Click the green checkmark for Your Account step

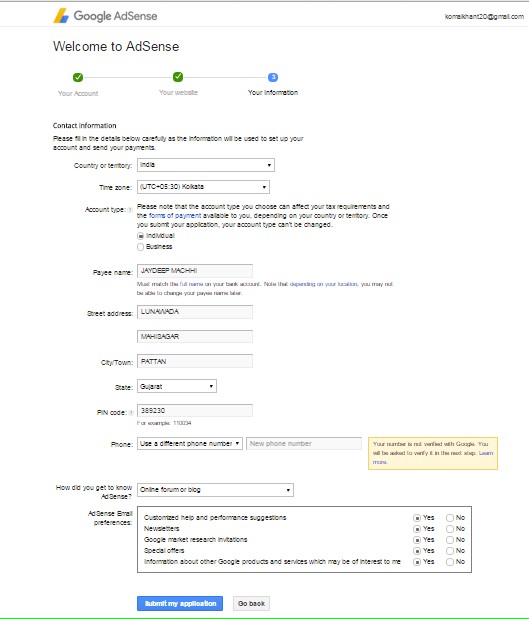pos(78,77)
